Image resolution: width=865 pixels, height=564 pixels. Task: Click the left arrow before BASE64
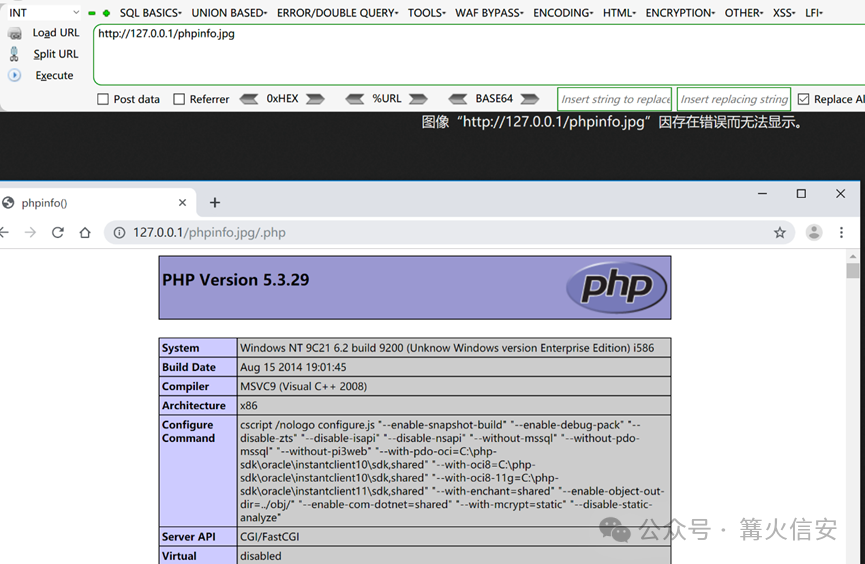click(x=458, y=99)
